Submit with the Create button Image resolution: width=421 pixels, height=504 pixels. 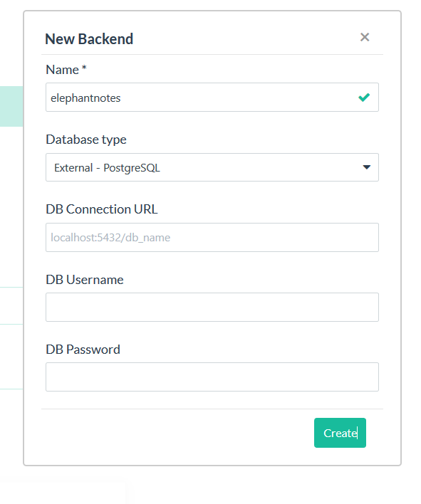(x=340, y=433)
